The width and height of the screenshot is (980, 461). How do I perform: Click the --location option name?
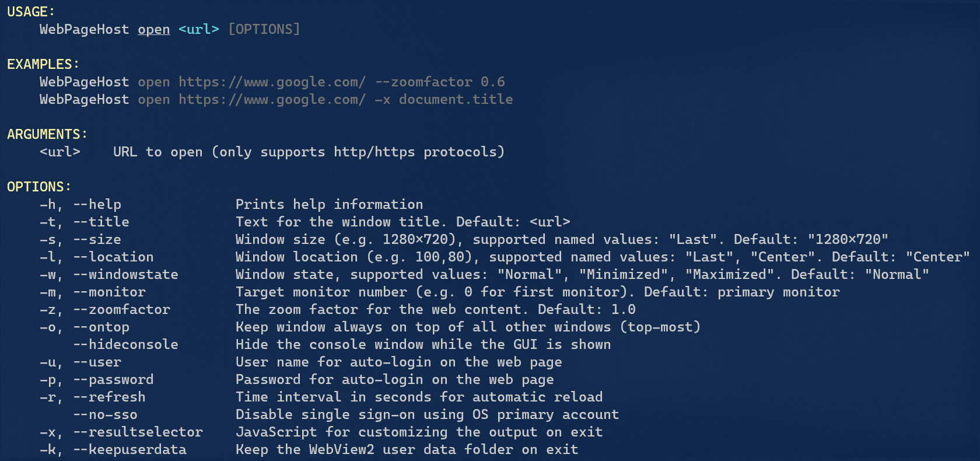[114, 257]
